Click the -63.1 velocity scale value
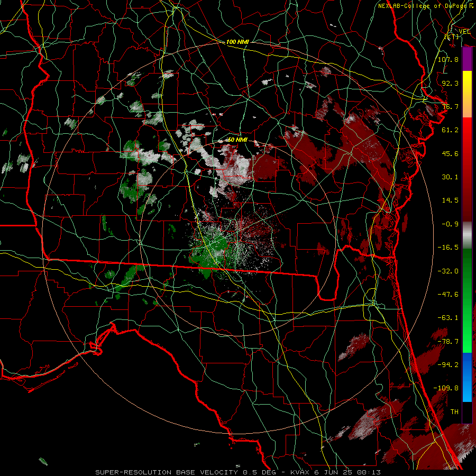The height and width of the screenshot is (476, 476). click(448, 318)
